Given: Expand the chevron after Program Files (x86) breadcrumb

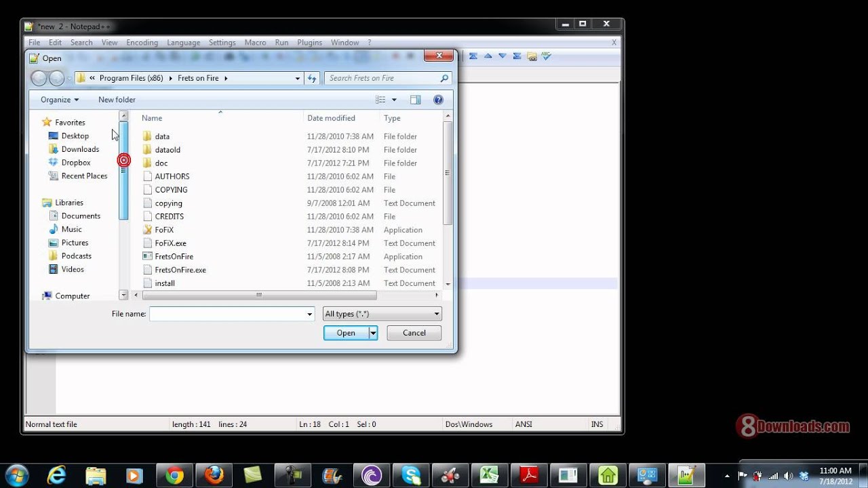Looking at the screenshot, I should point(171,79).
